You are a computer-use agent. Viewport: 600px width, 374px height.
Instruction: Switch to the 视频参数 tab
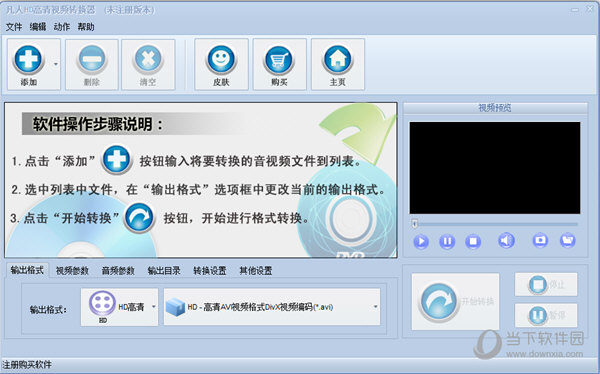(x=72, y=271)
